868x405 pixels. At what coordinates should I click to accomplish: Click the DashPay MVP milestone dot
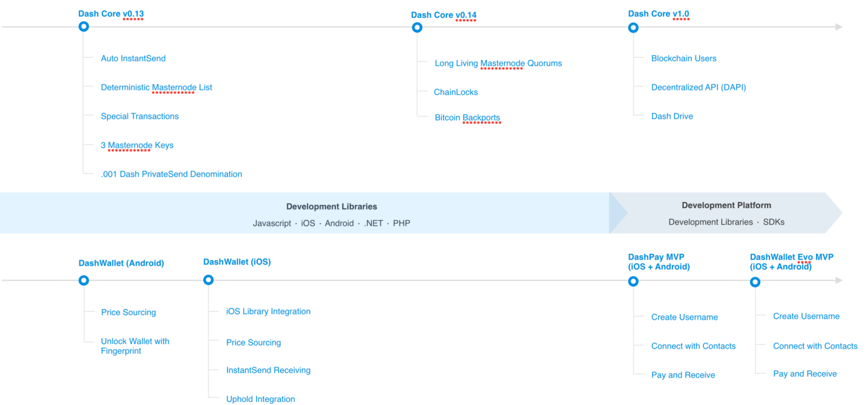[633, 281]
